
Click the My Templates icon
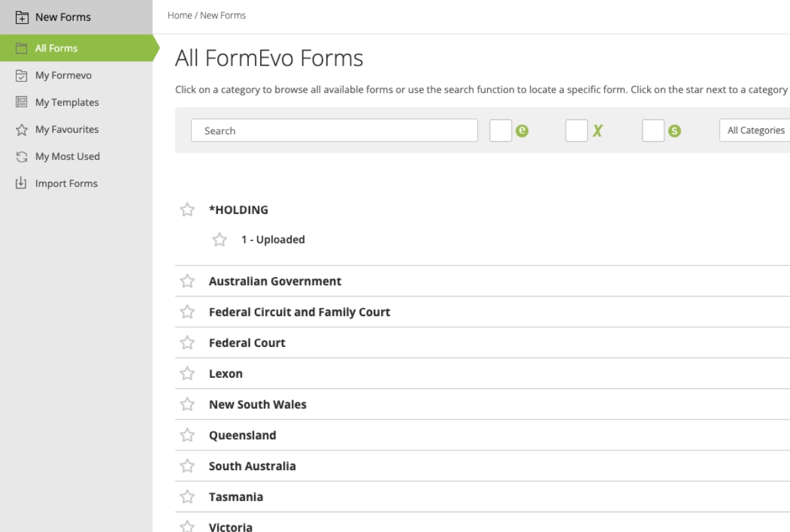pos(22,102)
